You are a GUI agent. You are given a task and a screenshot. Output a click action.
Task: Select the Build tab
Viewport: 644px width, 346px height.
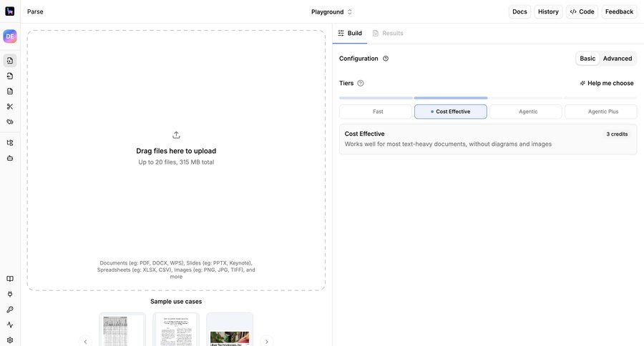350,34
